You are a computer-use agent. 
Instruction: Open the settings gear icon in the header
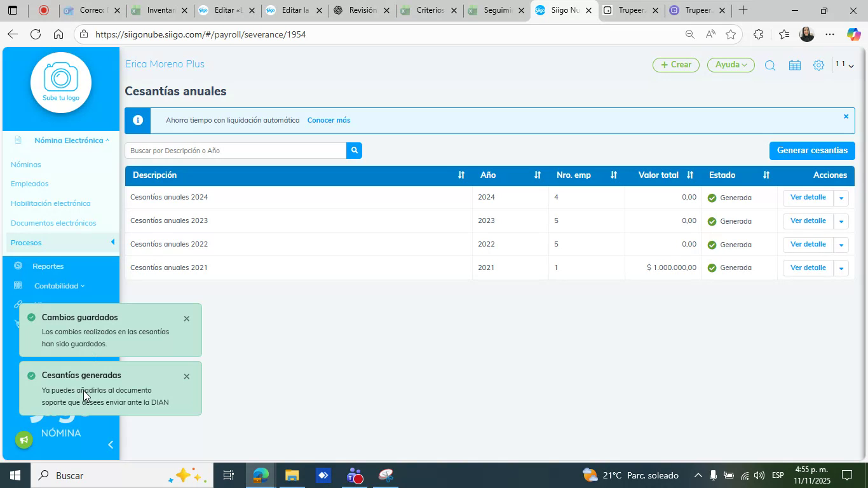(818, 65)
